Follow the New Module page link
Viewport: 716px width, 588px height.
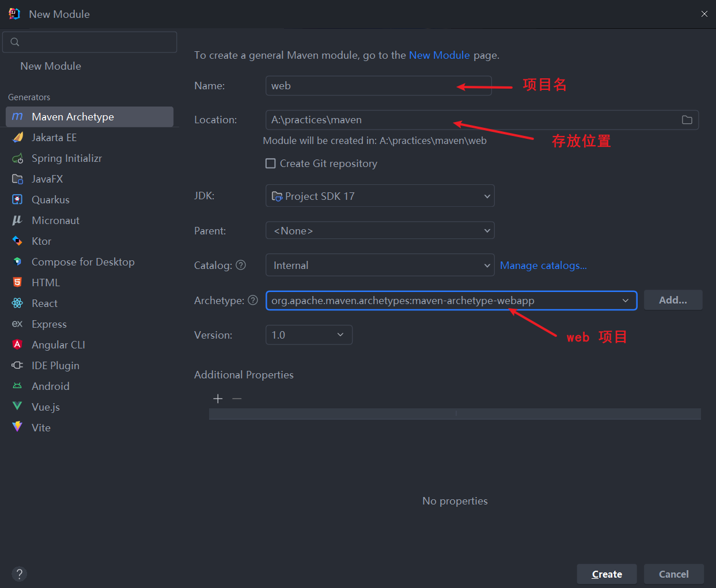point(440,55)
